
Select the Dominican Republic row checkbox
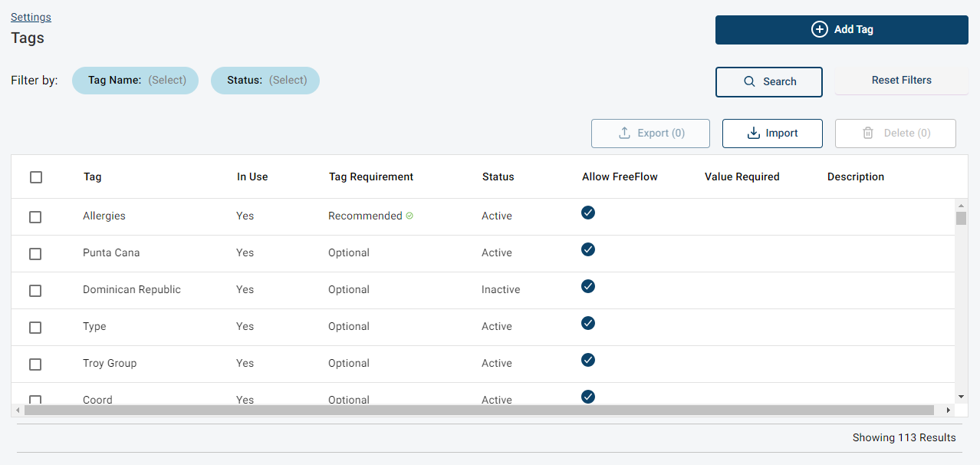[x=35, y=291]
